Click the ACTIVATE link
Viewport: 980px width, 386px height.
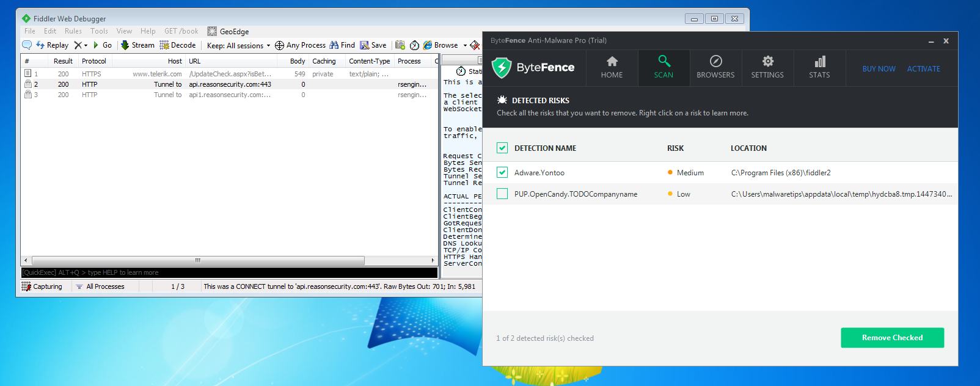tap(923, 69)
